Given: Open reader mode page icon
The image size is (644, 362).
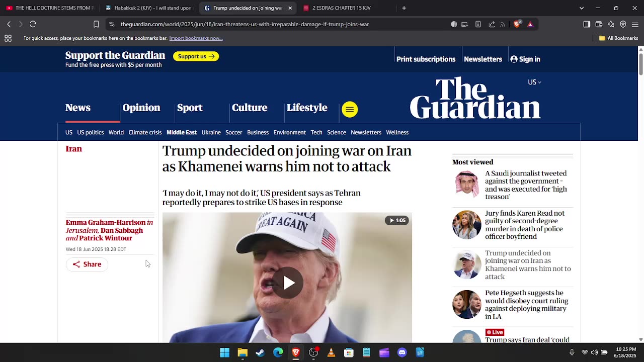Looking at the screenshot, I should (478, 24).
